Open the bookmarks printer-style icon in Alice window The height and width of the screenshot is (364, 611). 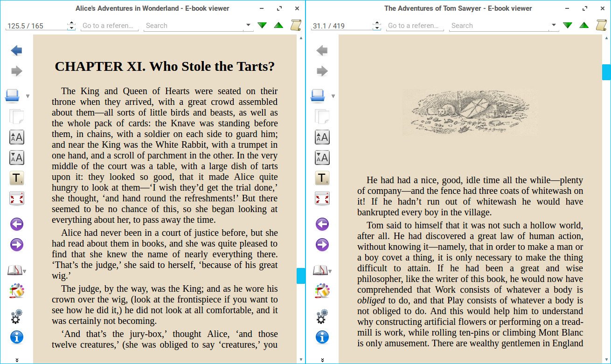13,96
